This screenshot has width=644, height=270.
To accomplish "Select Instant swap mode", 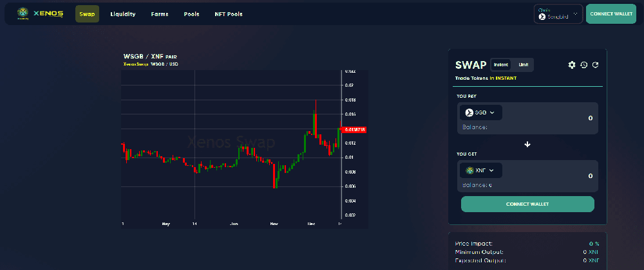I will [x=500, y=65].
